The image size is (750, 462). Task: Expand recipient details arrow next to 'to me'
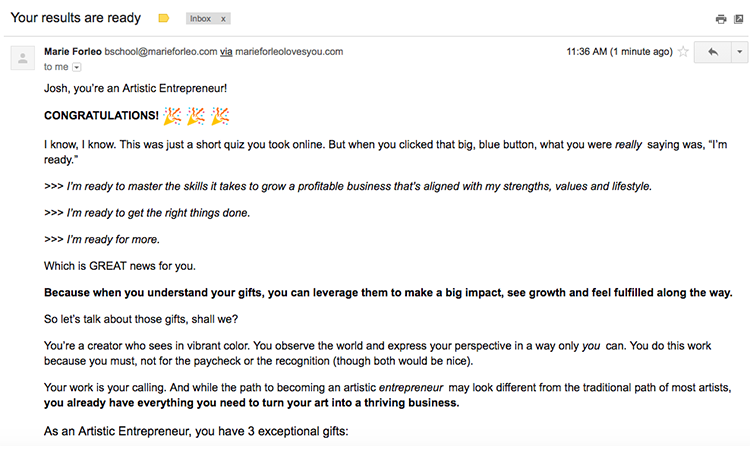click(77, 67)
